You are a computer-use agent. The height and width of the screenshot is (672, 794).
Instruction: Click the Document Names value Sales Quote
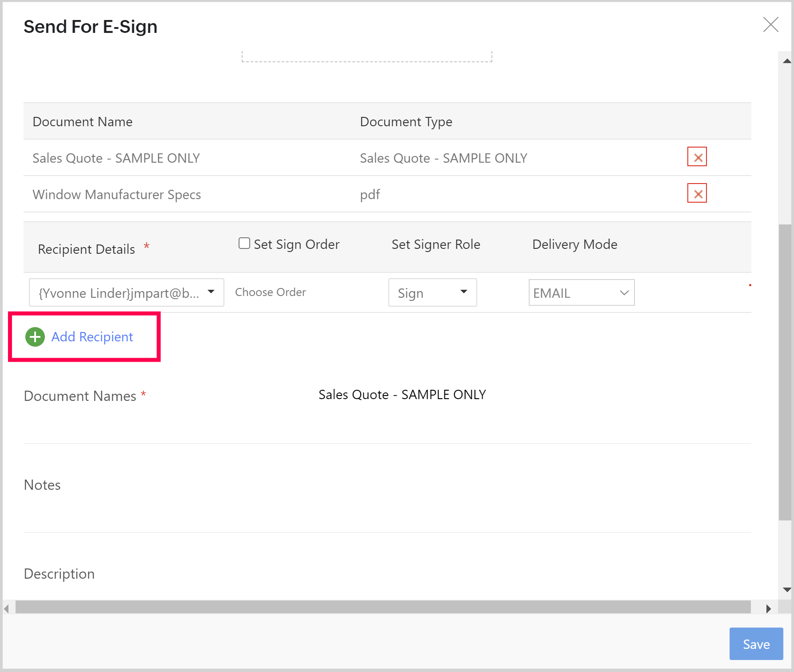(402, 395)
